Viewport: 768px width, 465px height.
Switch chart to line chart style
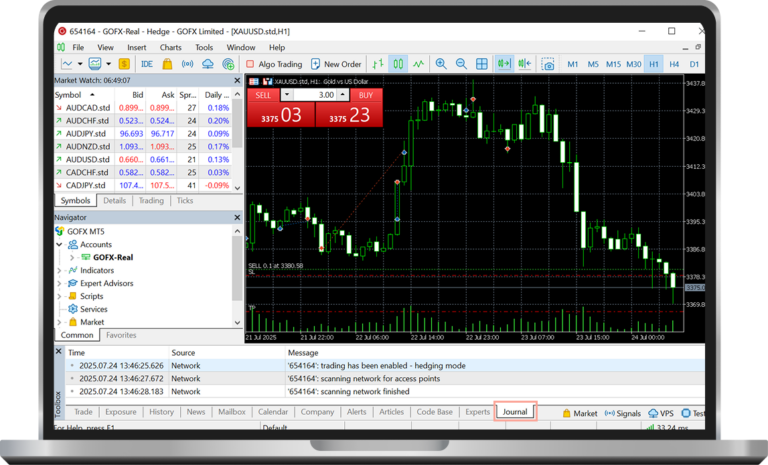418,64
